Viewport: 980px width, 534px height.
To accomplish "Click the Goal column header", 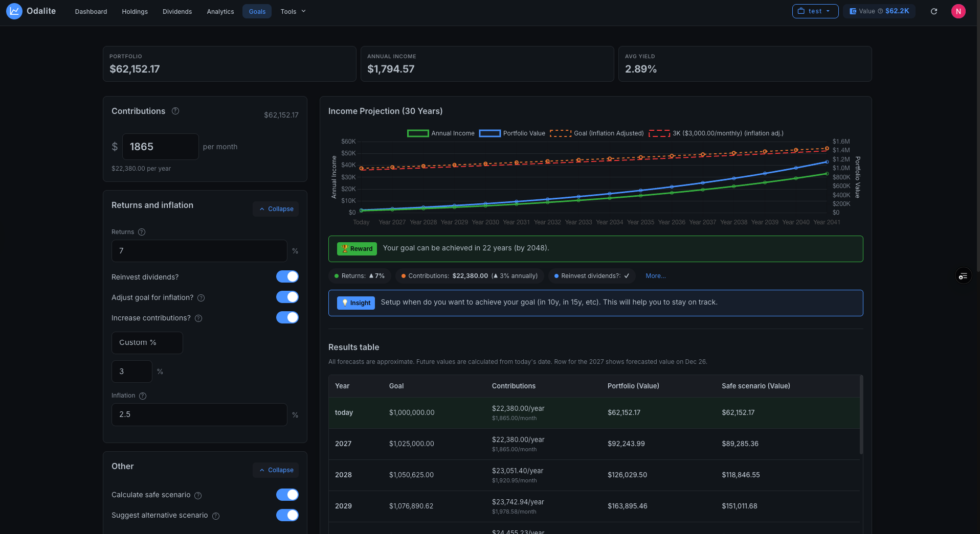I will click(x=396, y=386).
